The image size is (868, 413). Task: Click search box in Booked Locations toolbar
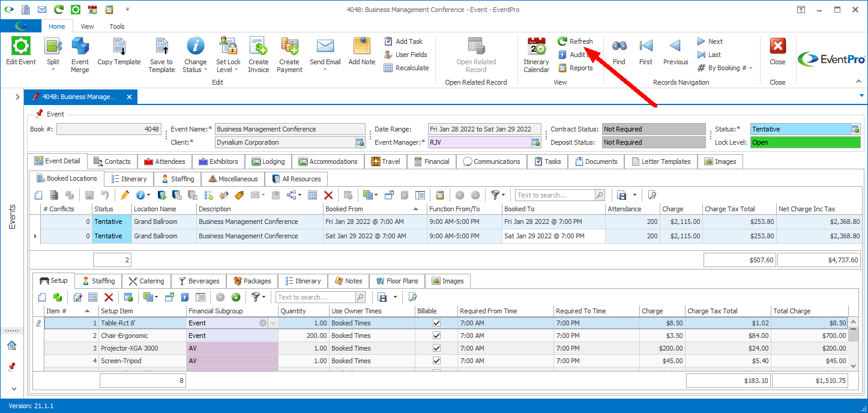tap(555, 195)
